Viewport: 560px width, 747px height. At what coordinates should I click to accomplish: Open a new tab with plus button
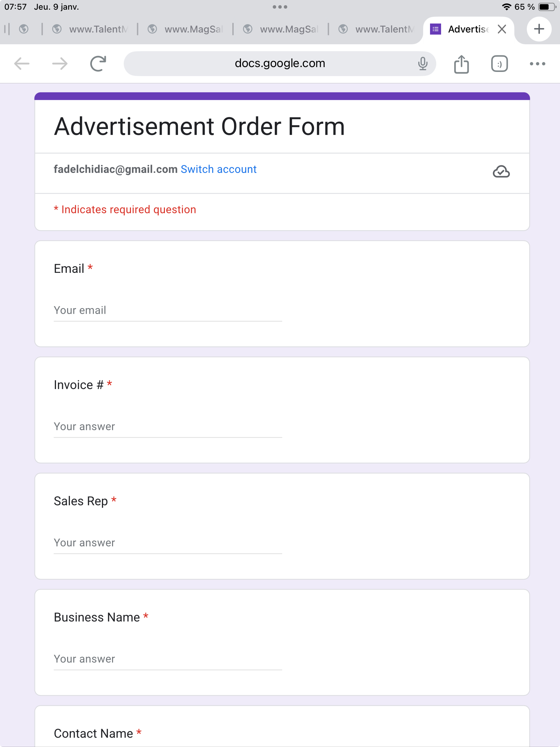click(539, 29)
